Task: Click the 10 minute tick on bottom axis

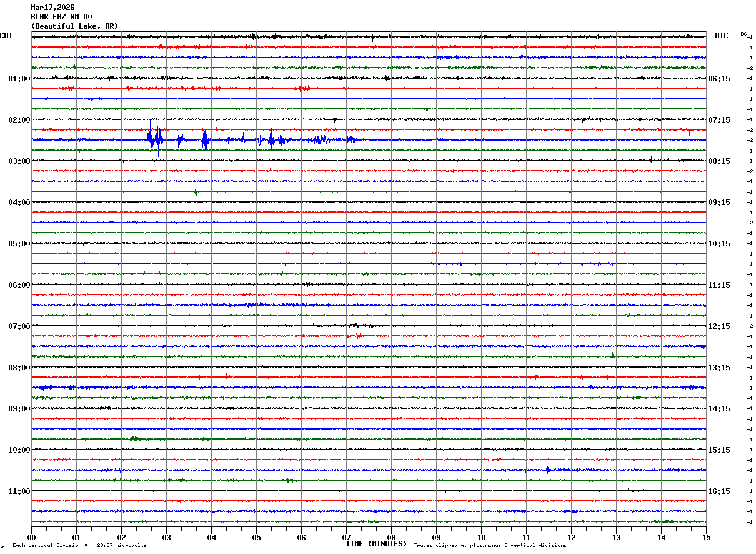Action: point(481,537)
